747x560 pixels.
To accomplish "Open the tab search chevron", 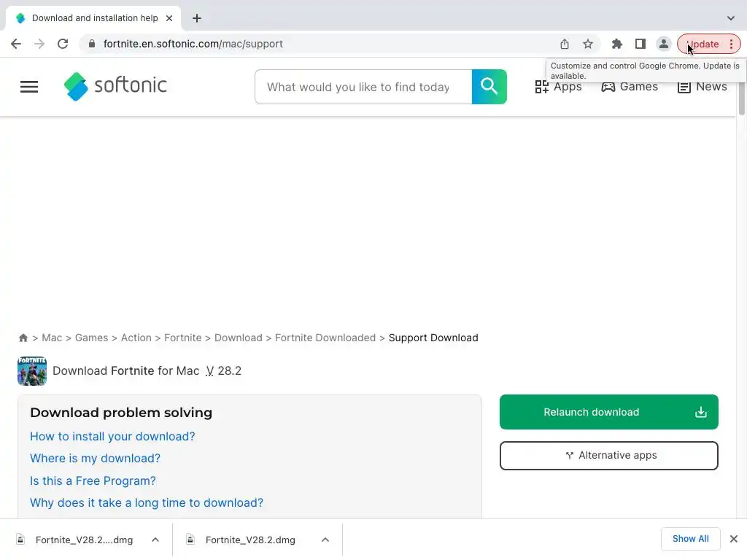I will coord(730,18).
